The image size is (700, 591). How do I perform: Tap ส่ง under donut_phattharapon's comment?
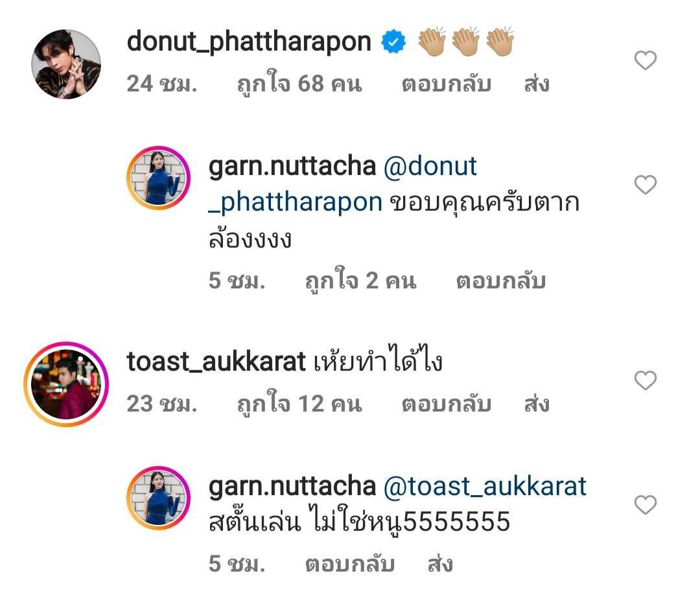(x=537, y=84)
